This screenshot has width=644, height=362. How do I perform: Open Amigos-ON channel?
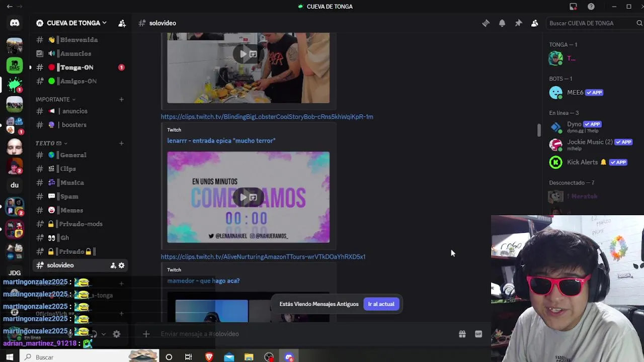coord(80,81)
